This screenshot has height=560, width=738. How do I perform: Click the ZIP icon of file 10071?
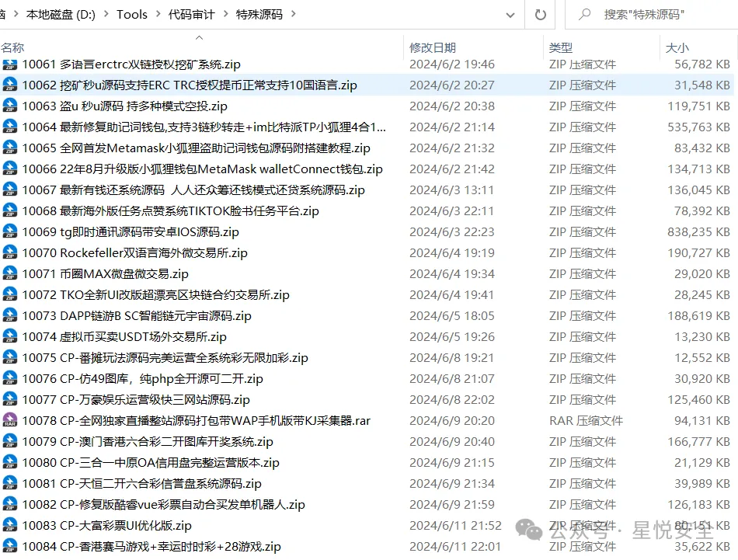coord(10,273)
